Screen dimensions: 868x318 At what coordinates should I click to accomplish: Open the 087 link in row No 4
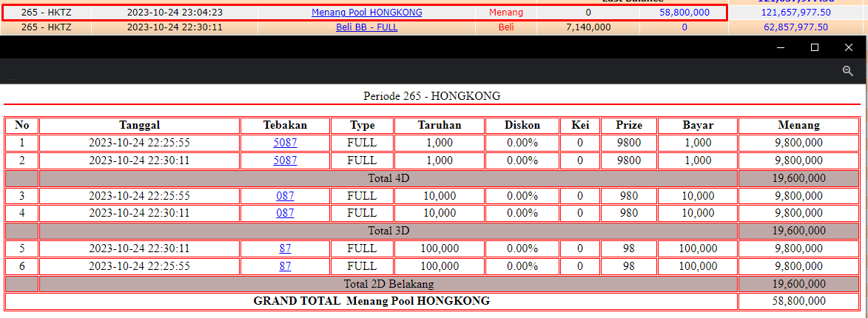[x=285, y=213]
